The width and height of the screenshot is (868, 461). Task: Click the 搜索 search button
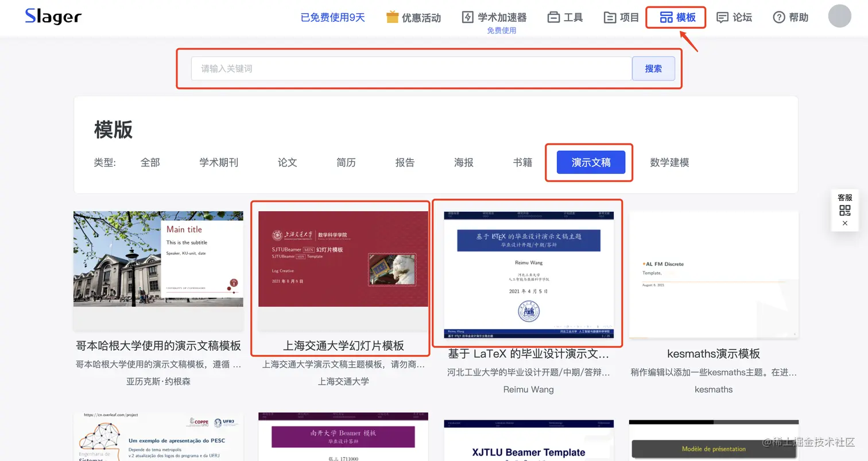pyautogui.click(x=653, y=68)
